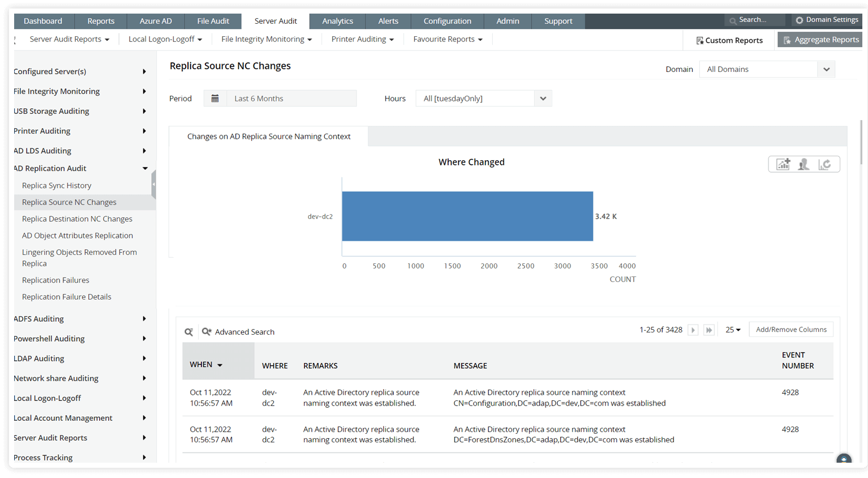
Task: Open the Hours dropdown showing All [tuesdayOnly]
Action: (x=484, y=99)
